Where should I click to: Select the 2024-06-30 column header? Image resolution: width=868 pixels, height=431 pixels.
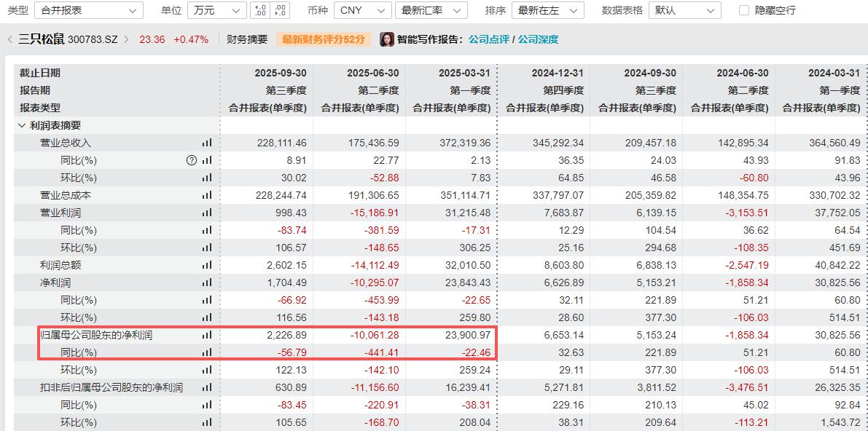743,73
